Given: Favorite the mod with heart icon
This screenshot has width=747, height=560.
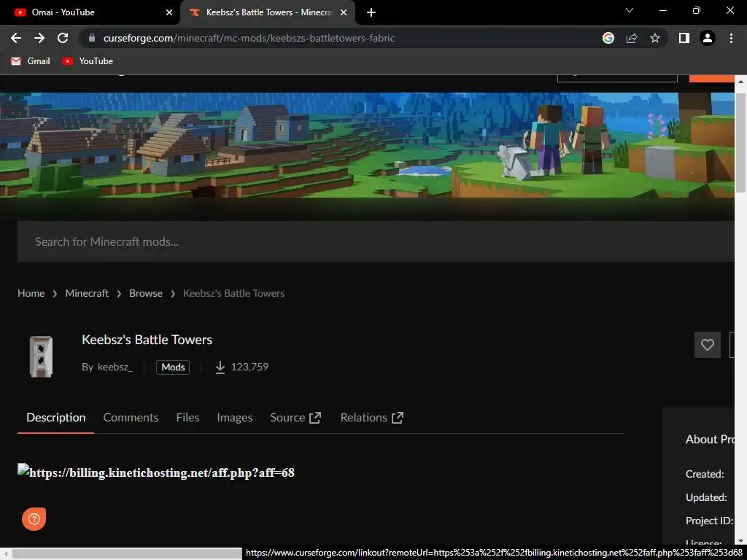Looking at the screenshot, I should 708,345.
